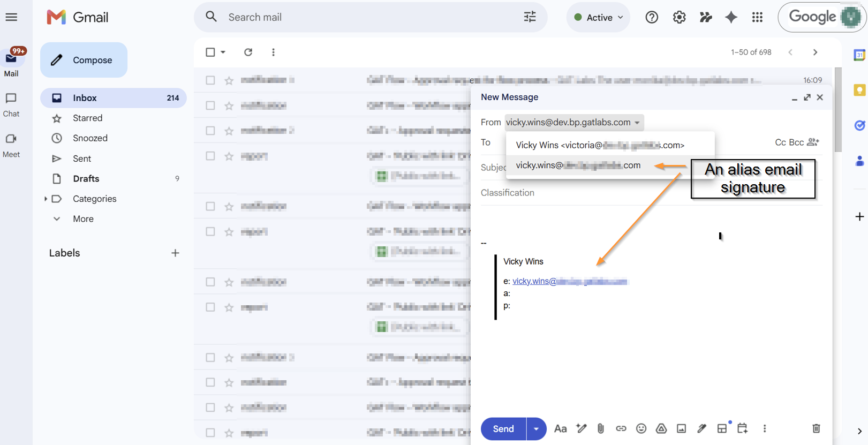Attach files with paperclip icon
Viewport: 868px width, 445px height.
pyautogui.click(x=601, y=428)
